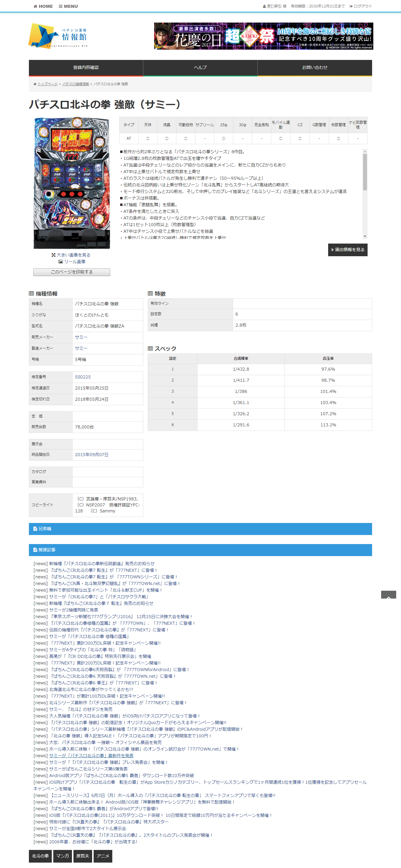Screen dimensions: 401x868
Task: Click the picture icon beside リール画像
Action: coord(60,262)
